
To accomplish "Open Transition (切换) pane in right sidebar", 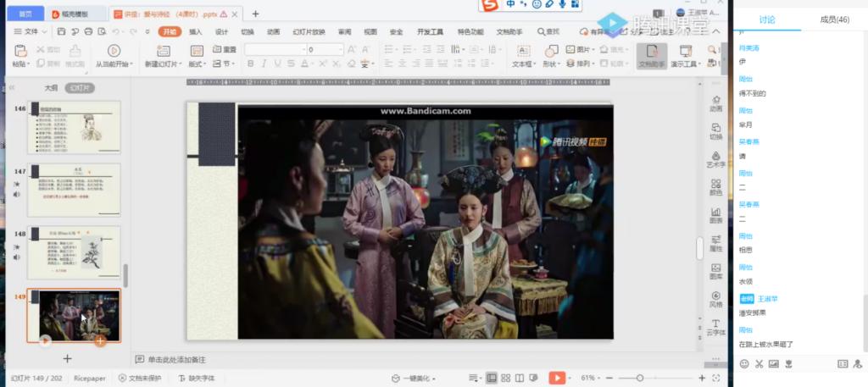I will point(716,131).
